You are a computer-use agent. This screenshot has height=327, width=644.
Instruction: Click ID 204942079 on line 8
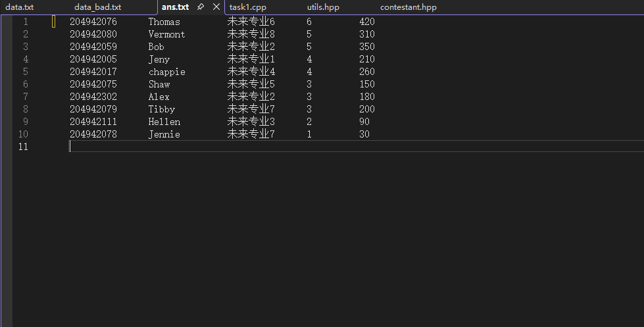[x=93, y=109]
